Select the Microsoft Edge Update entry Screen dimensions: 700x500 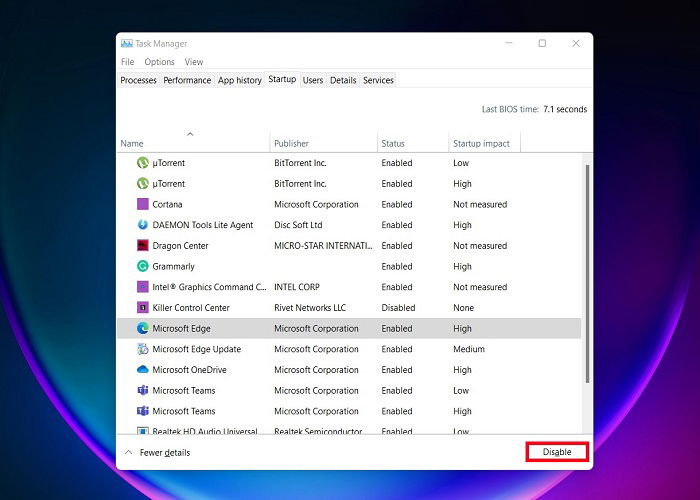coord(196,349)
